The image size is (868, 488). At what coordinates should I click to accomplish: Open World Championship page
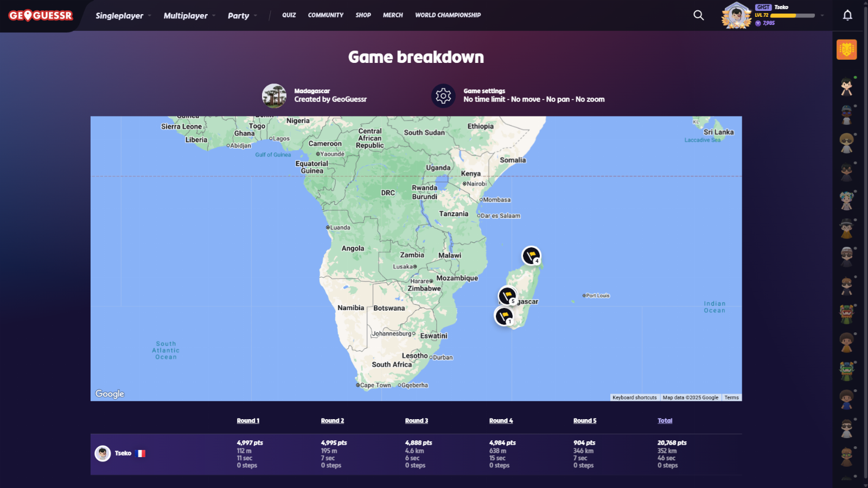(x=448, y=15)
